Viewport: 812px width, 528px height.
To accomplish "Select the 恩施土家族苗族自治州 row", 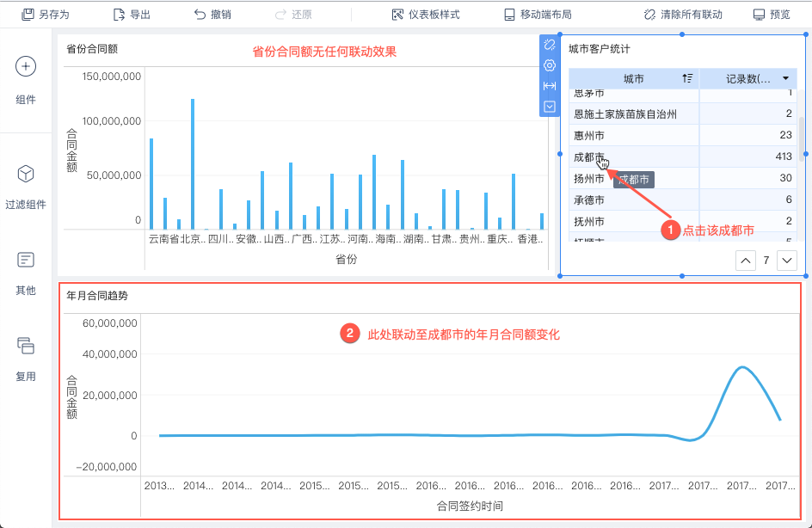I will click(x=683, y=114).
